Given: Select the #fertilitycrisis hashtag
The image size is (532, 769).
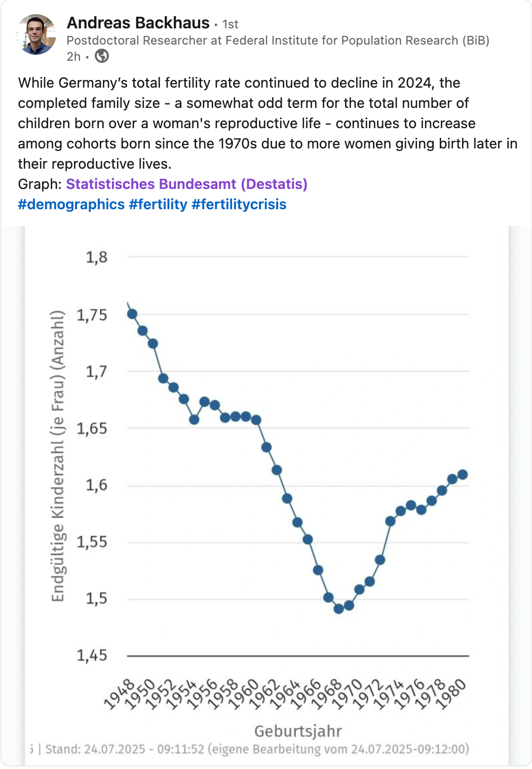Looking at the screenshot, I should [x=239, y=204].
